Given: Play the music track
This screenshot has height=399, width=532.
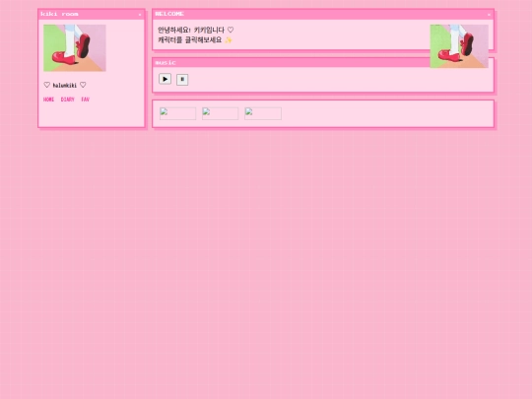Looking at the screenshot, I should [165, 79].
